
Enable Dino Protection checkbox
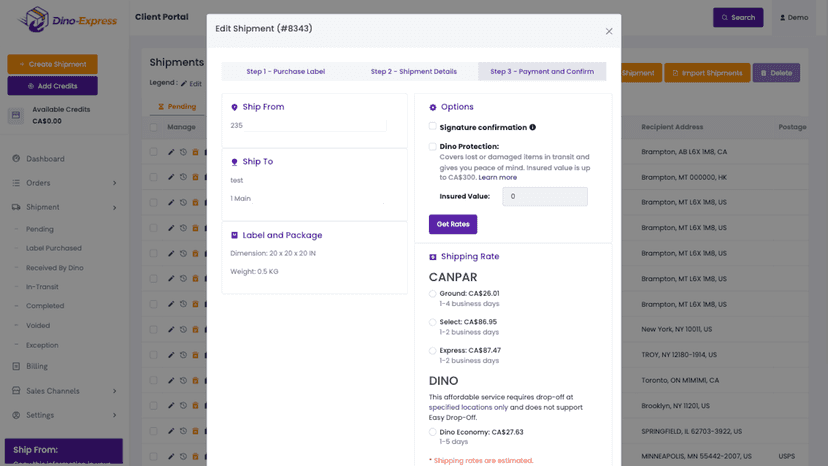pyautogui.click(x=432, y=146)
